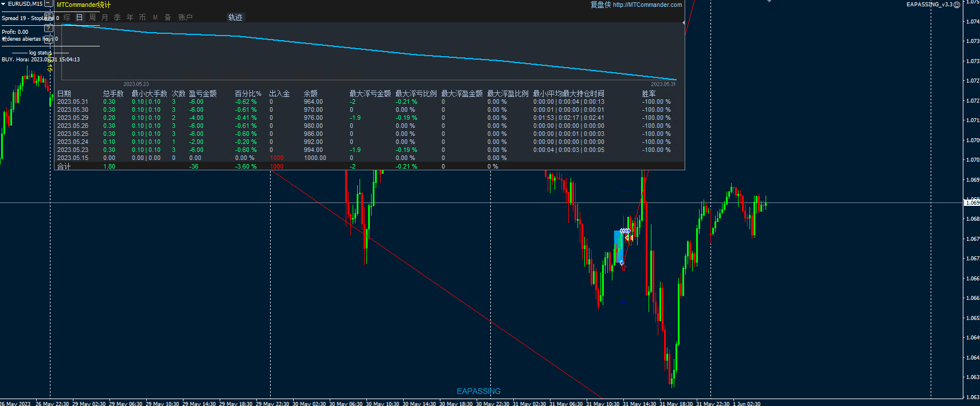Click the 日期 column header
Screen dimensions: 980x406
pyautogui.click(x=64, y=93)
